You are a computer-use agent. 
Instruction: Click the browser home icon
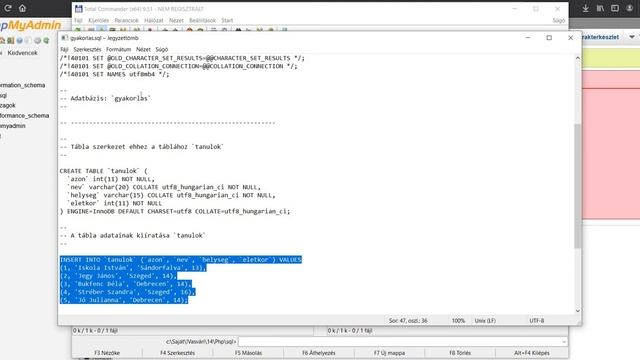(22, 8)
